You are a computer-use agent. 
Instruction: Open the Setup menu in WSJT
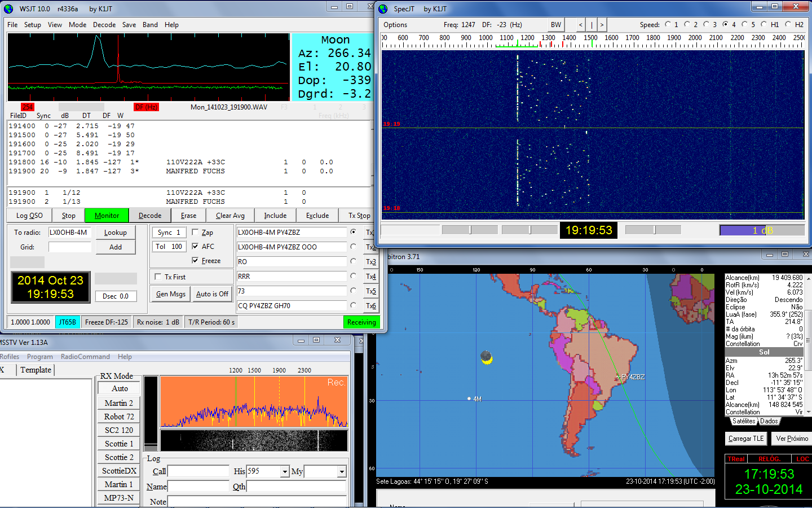32,25
